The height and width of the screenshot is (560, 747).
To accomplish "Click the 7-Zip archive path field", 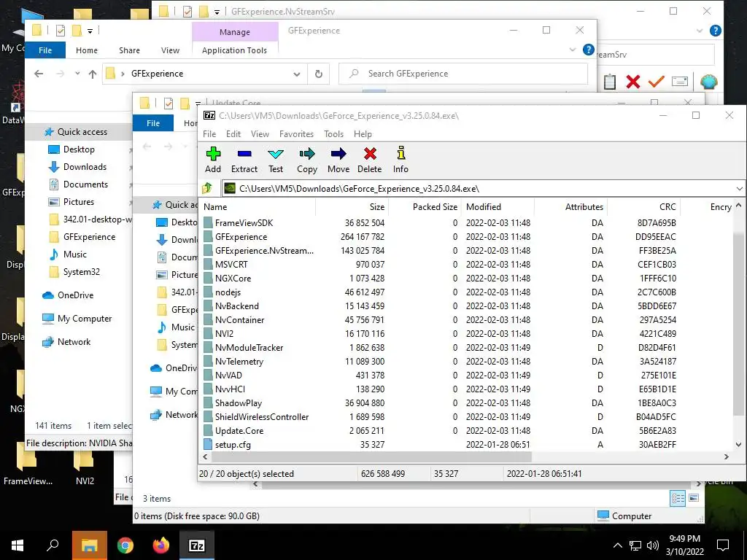I will click(479, 189).
